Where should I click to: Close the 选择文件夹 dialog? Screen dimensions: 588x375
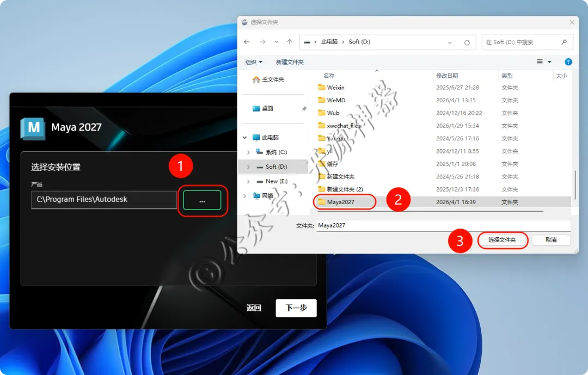[x=572, y=22]
